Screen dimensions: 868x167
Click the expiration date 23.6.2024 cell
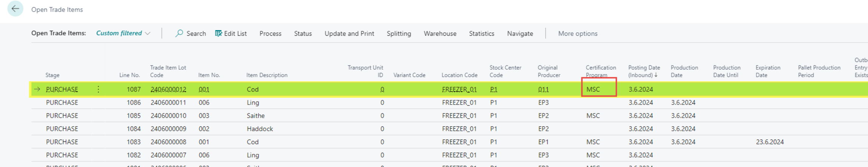point(770,142)
